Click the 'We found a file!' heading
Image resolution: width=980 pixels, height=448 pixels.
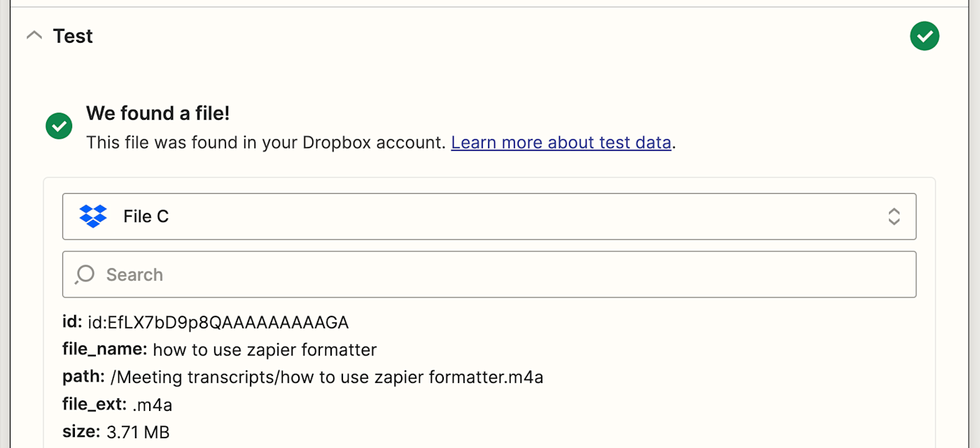pyautogui.click(x=157, y=113)
